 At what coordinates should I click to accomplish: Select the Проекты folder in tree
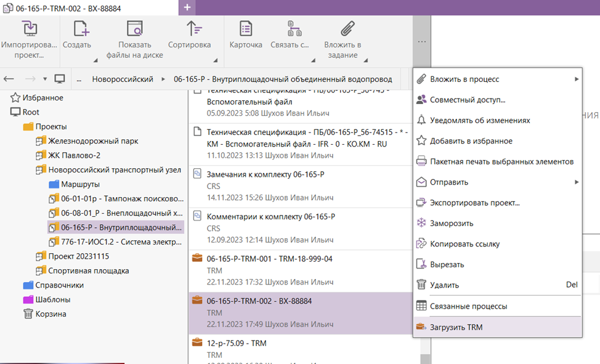[51, 126]
